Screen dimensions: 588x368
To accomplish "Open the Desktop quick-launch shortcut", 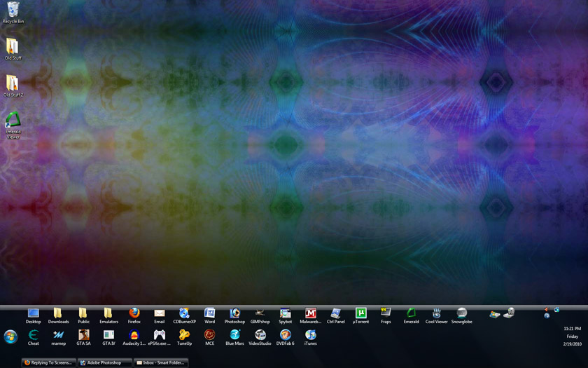I will (x=34, y=316).
